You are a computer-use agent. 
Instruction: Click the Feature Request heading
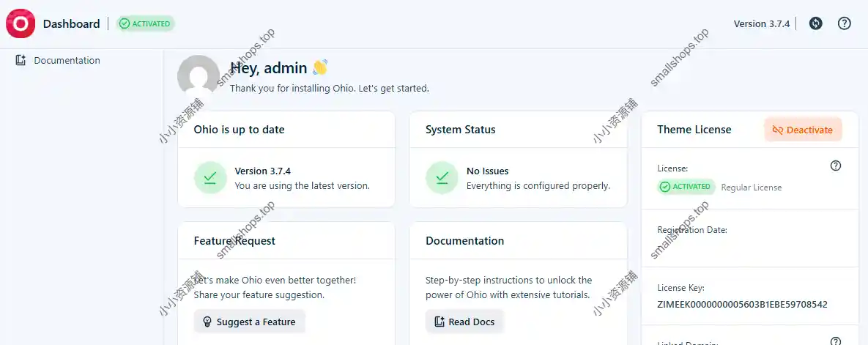(234, 241)
